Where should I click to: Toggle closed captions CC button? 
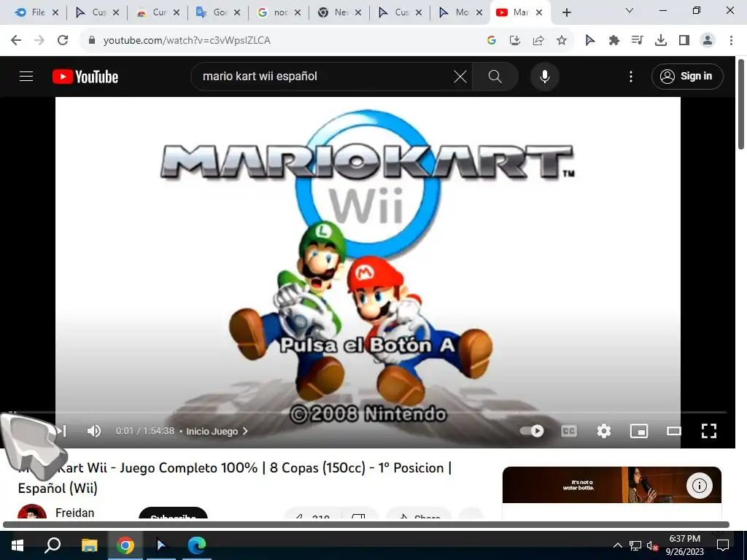(569, 431)
